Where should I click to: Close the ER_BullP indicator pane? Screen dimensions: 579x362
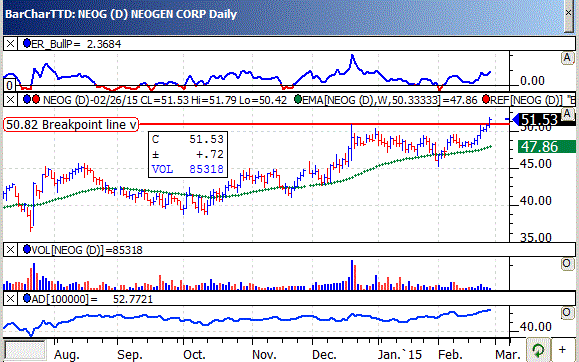(10, 44)
